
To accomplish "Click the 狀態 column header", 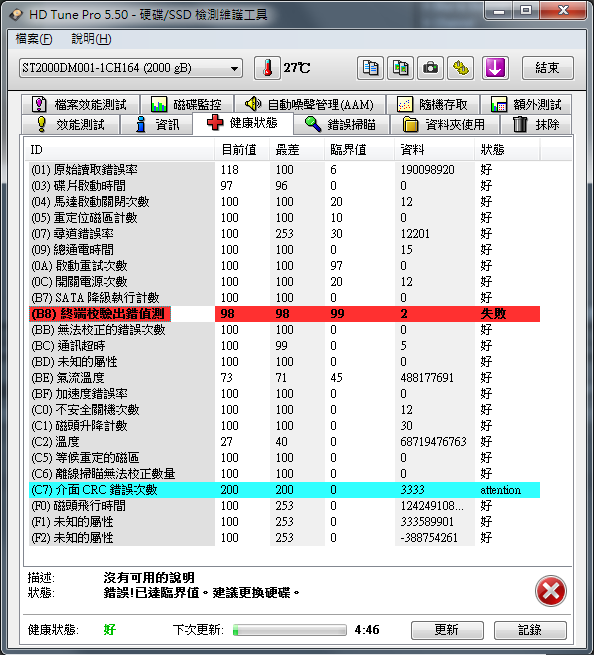I will point(508,150).
